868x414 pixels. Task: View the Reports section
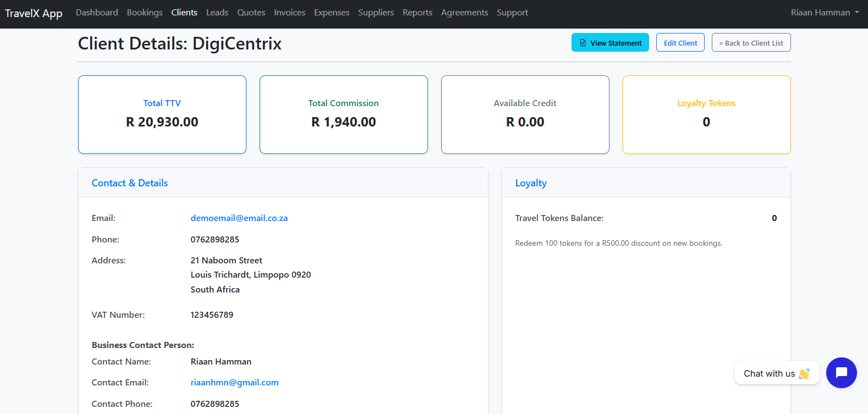click(x=417, y=13)
